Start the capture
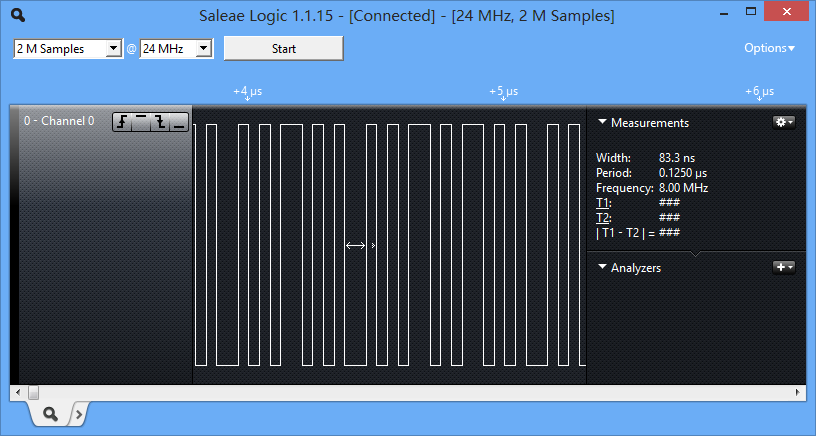The image size is (816, 436). 284,48
